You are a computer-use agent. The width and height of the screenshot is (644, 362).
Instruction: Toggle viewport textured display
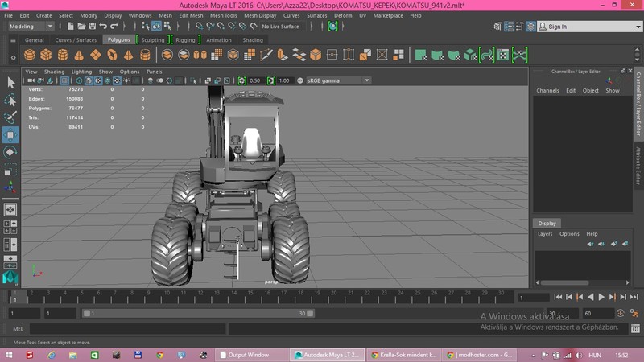(117, 80)
